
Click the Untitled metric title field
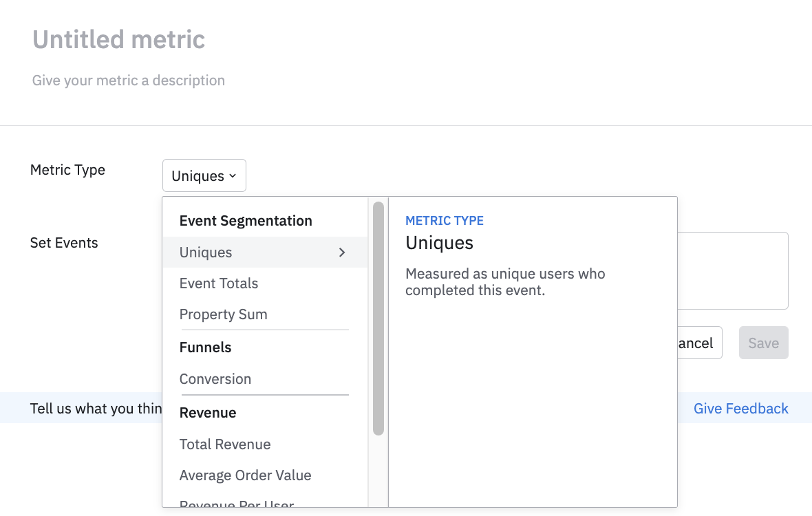pos(119,39)
